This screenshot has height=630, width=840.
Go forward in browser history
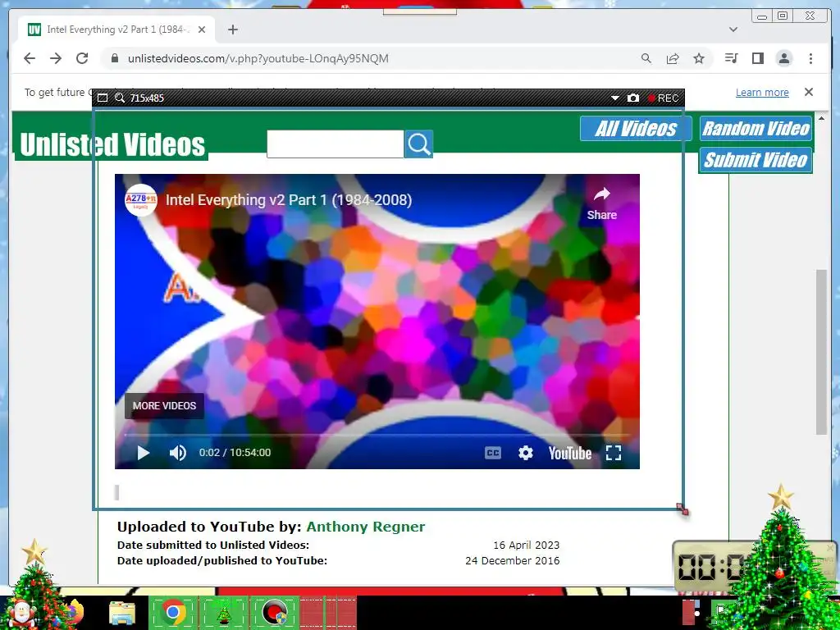[56, 58]
